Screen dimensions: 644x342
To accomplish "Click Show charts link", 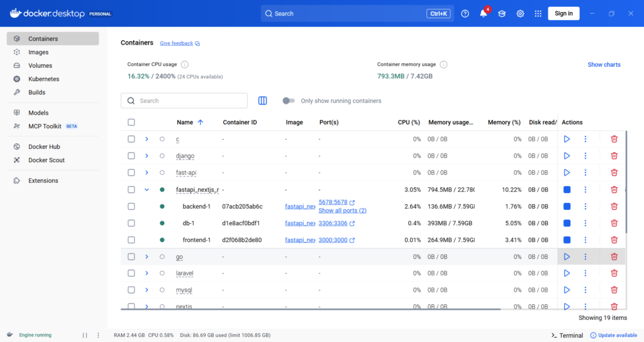I will pos(604,65).
